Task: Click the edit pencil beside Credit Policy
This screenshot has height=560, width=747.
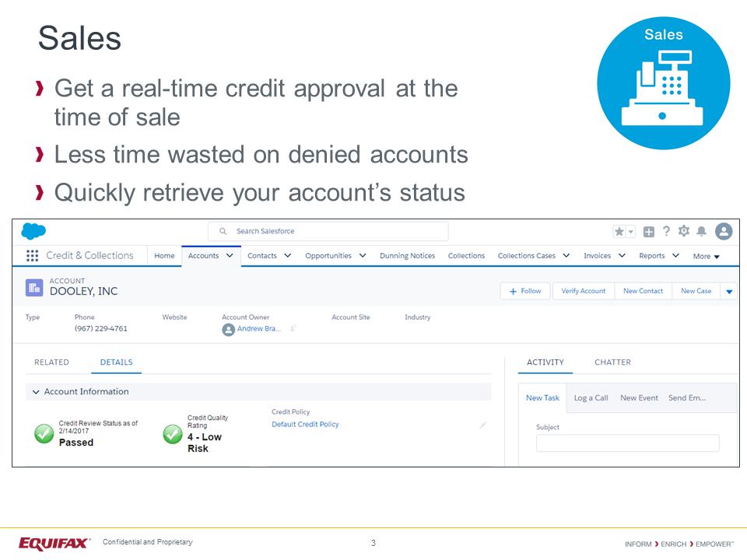Action: click(x=482, y=425)
